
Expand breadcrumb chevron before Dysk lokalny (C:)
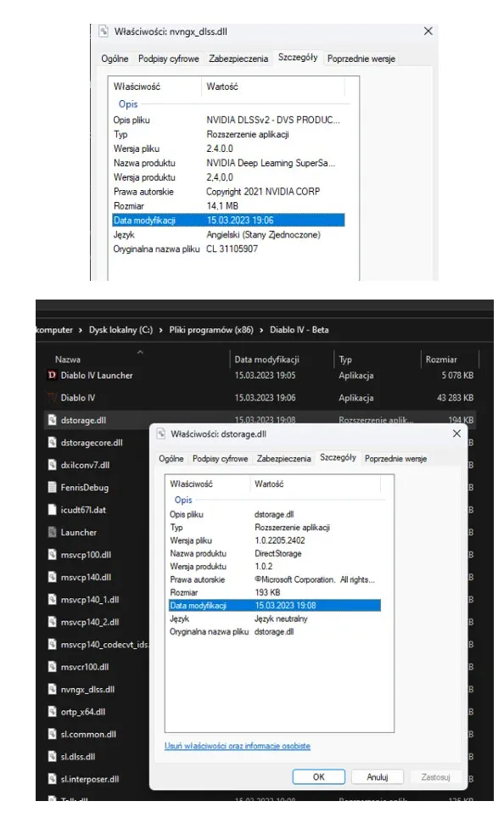tap(81, 330)
